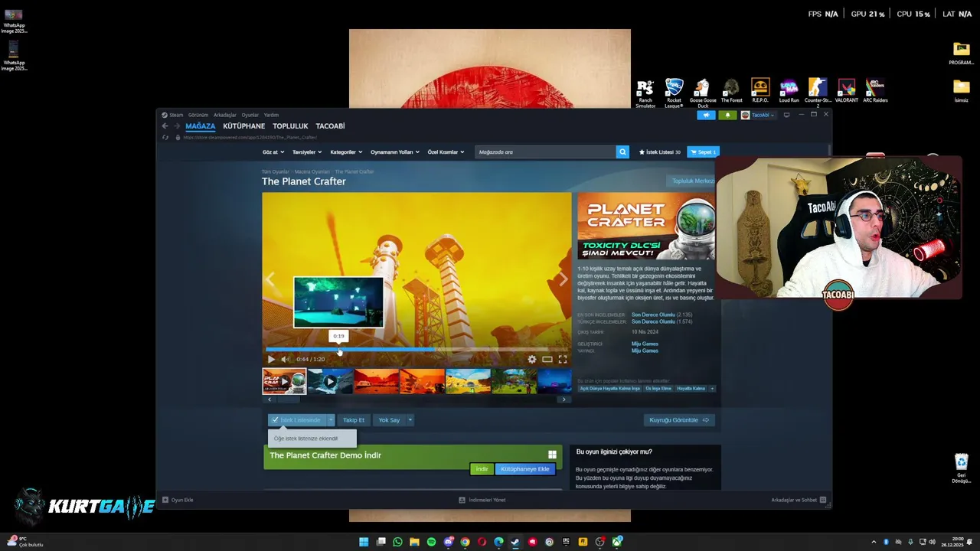
Task: Open Özel Kısımlar dropdown
Action: pyautogui.click(x=446, y=152)
